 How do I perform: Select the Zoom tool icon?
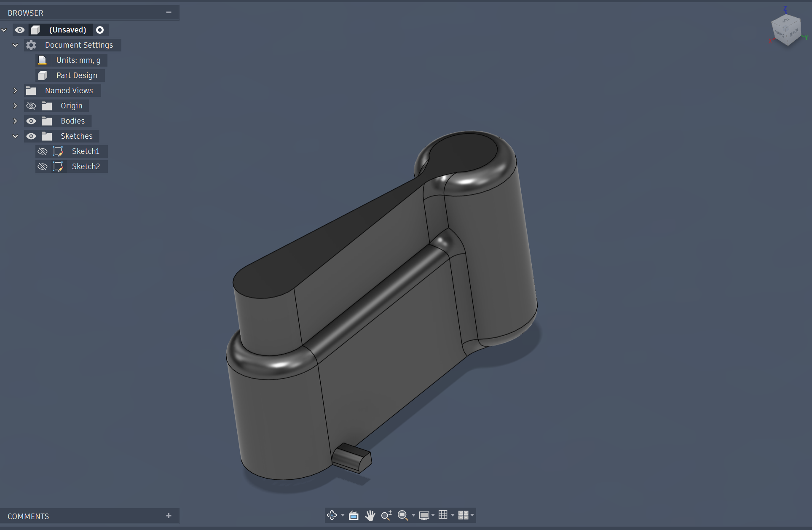pyautogui.click(x=386, y=515)
